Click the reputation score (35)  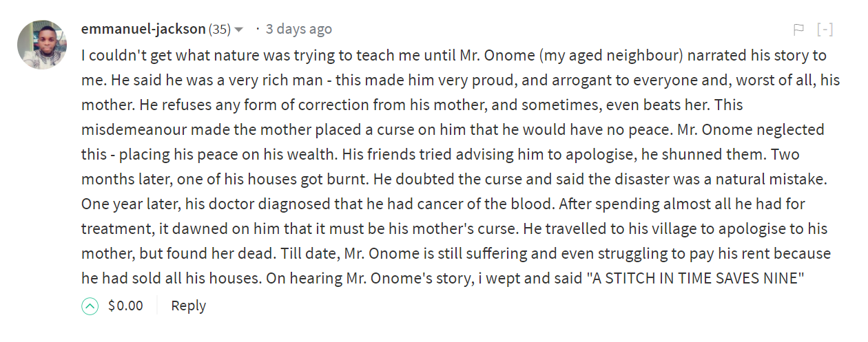pyautogui.click(x=220, y=29)
